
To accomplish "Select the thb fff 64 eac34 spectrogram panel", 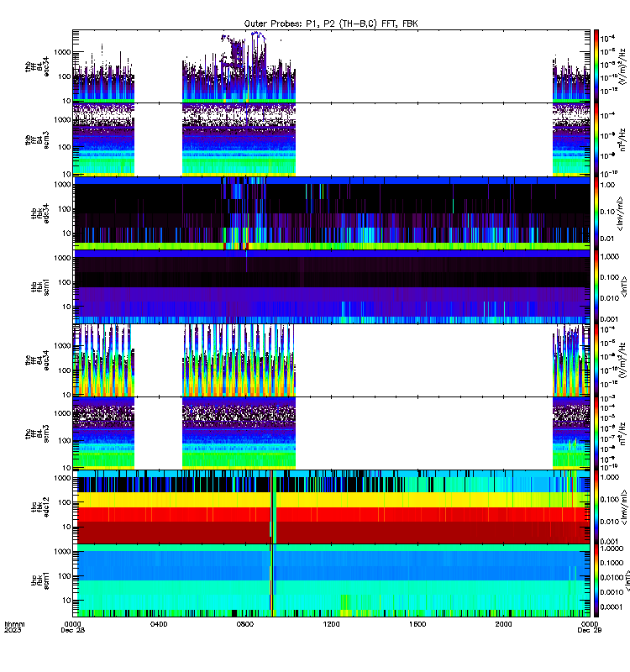I will (x=331, y=66).
